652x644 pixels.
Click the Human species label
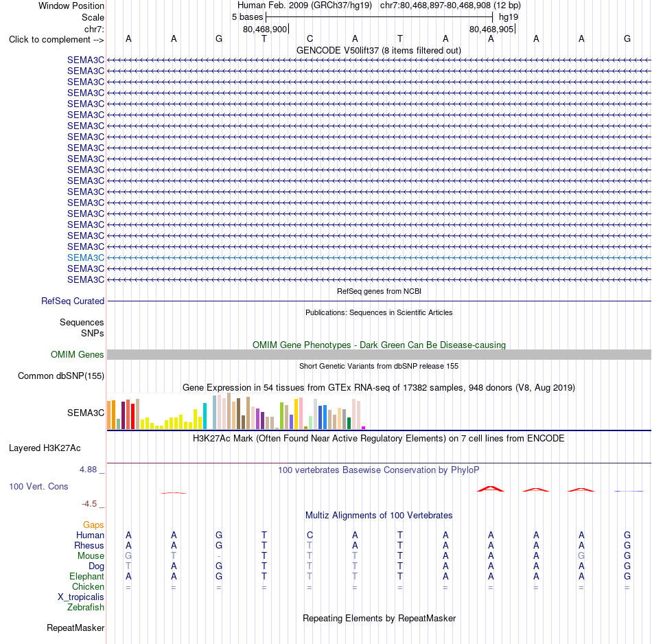click(90, 536)
